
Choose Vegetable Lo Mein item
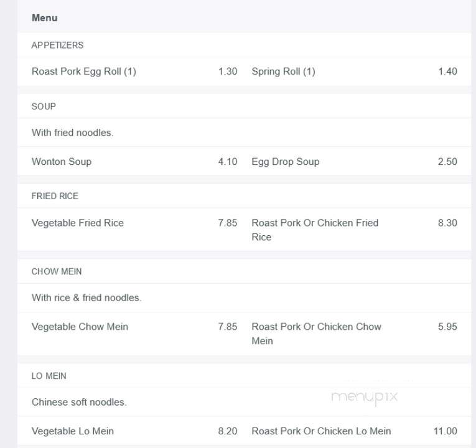pos(73,431)
